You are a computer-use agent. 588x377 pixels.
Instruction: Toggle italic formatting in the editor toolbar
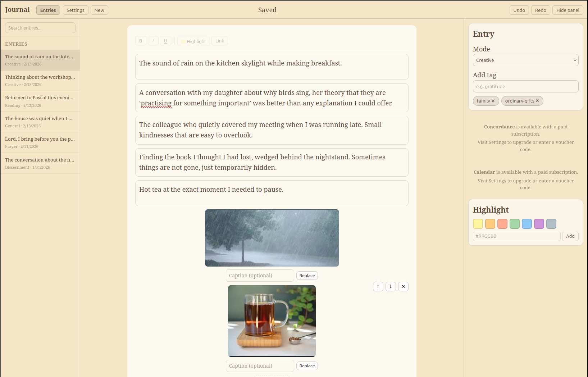(153, 41)
